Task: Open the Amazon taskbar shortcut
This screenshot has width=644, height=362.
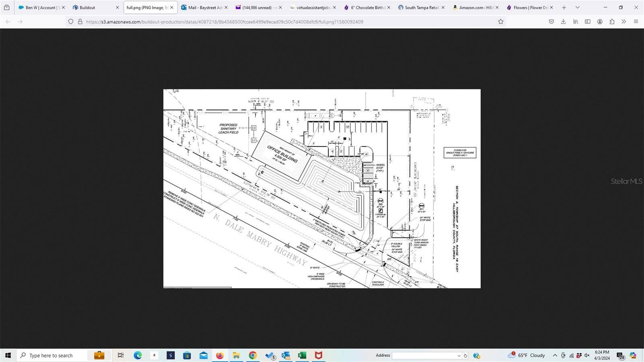Action: click(154, 355)
